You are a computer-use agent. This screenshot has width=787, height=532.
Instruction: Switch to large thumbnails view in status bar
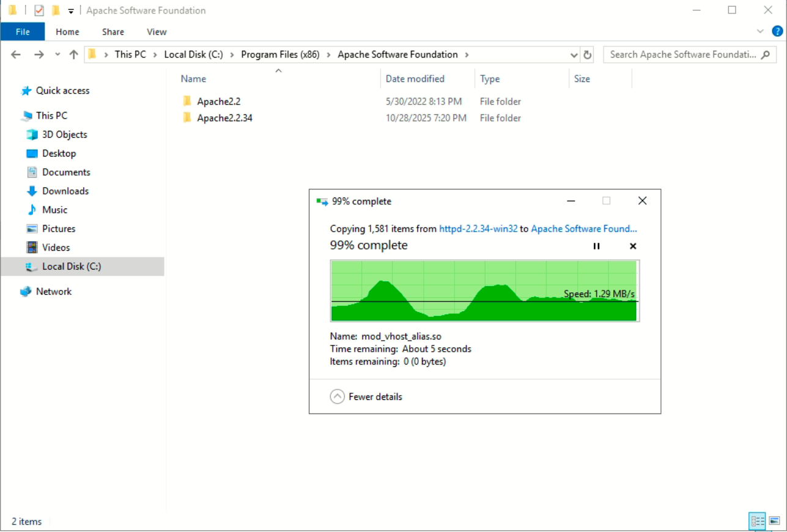click(774, 521)
